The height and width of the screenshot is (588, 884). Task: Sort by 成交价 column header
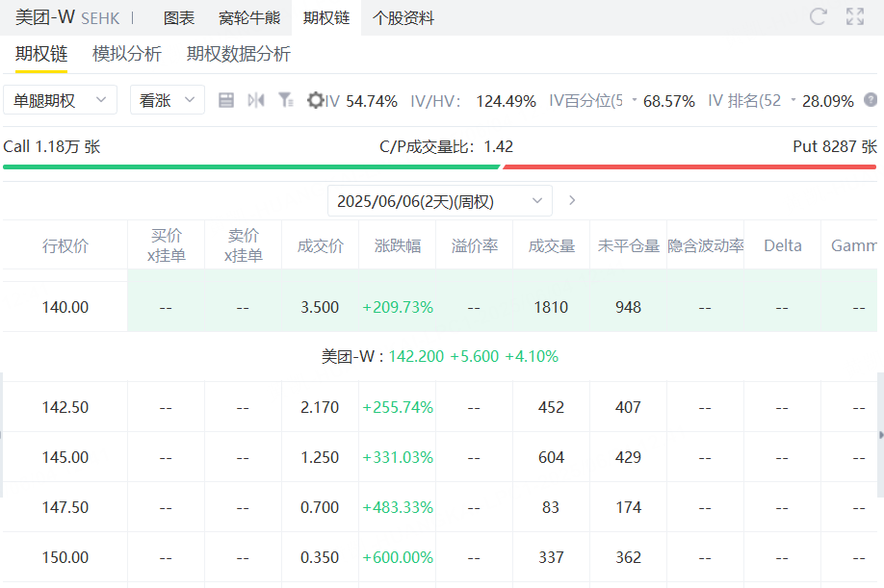(x=321, y=245)
